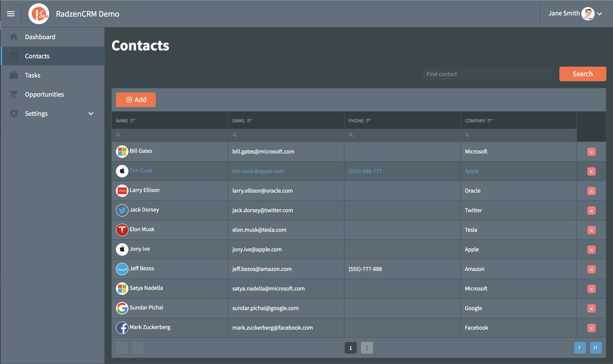Click the PHONE column filter box
This screenshot has width=613, height=364.
tap(402, 135)
